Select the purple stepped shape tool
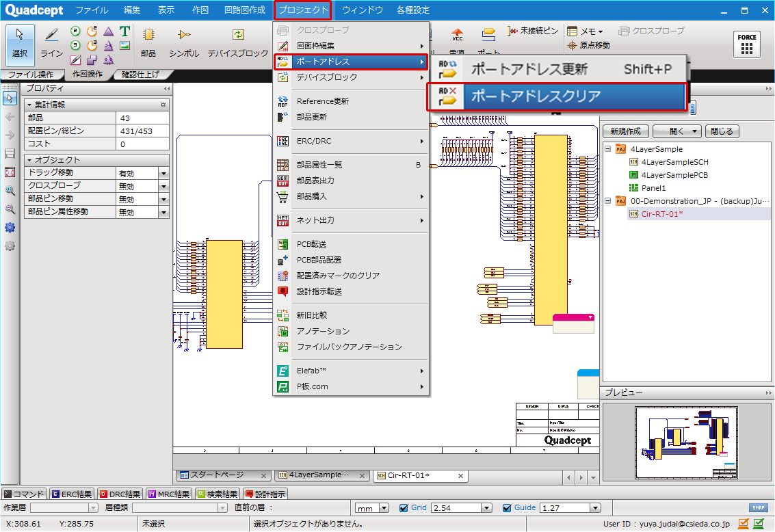This screenshot has width=775, height=532. pyautogui.click(x=92, y=59)
